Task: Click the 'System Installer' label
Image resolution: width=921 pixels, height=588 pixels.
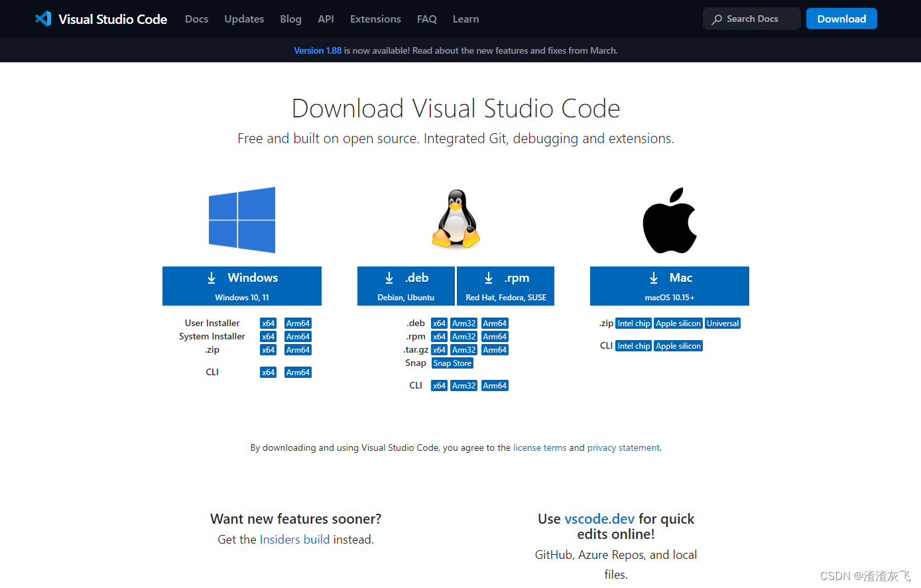Action: point(212,337)
